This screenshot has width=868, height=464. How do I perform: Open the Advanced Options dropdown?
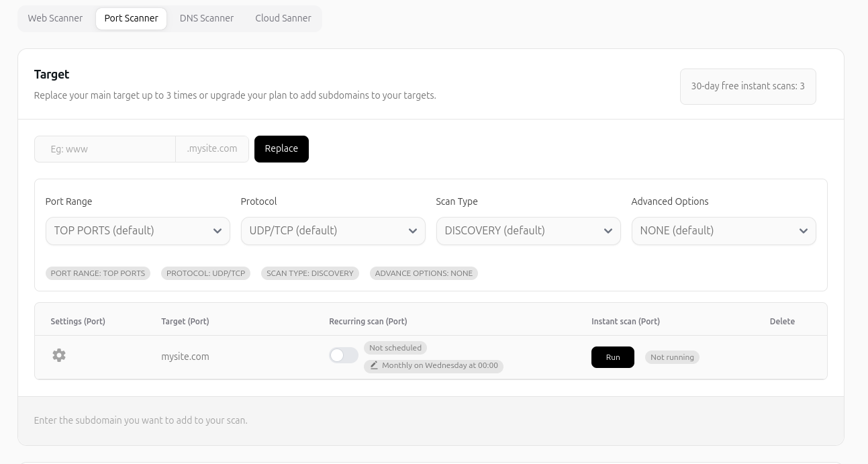723,231
